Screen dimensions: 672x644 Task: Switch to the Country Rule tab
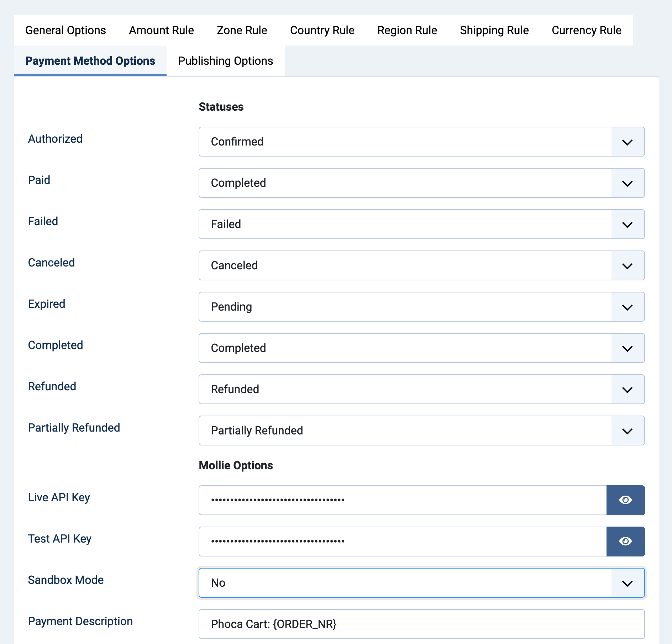pyautogui.click(x=322, y=30)
